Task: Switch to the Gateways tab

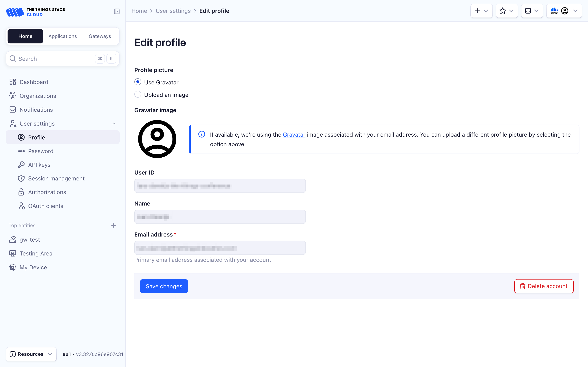Action: (100, 36)
